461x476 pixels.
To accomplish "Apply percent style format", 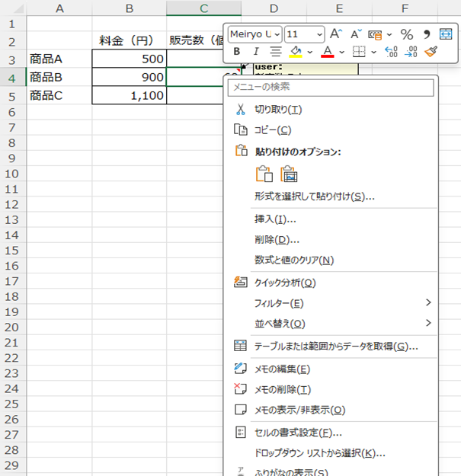I will 407,34.
